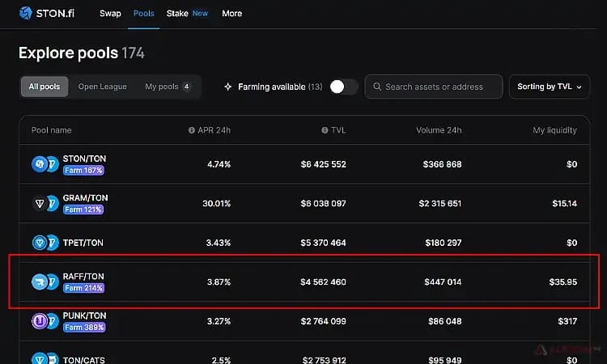Open the Sorting by TVL dropdown

click(x=550, y=87)
